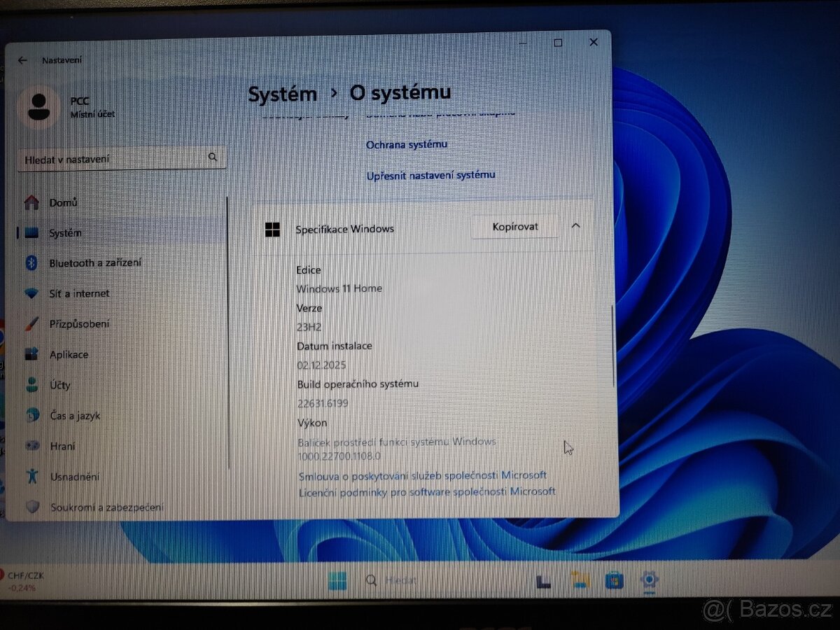Open the PCC account profile picture

click(37, 106)
